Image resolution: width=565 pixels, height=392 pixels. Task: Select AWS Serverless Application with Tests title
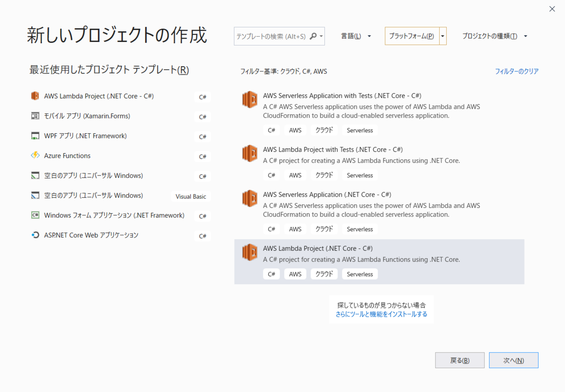pyautogui.click(x=342, y=96)
